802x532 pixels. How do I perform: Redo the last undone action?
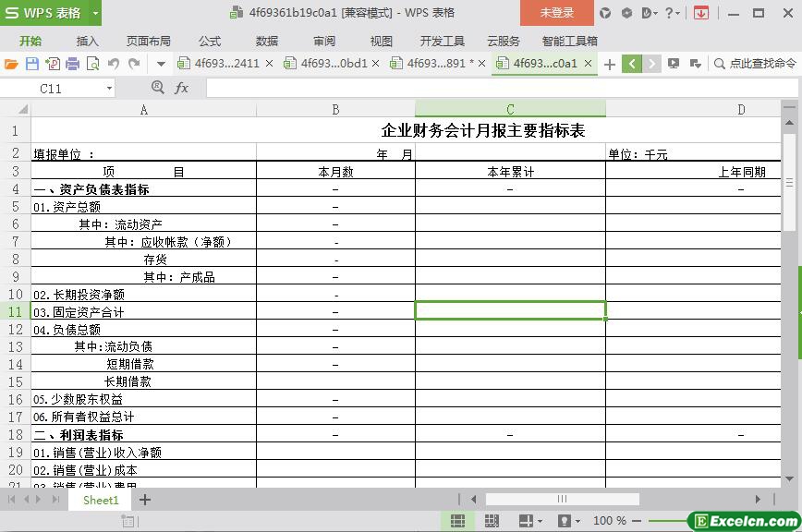[x=134, y=64]
